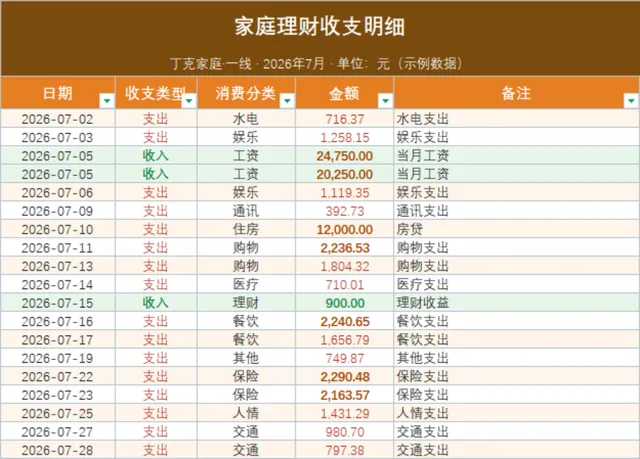Select the amount cell 749.87
This screenshot has height=459, width=640.
tap(344, 358)
